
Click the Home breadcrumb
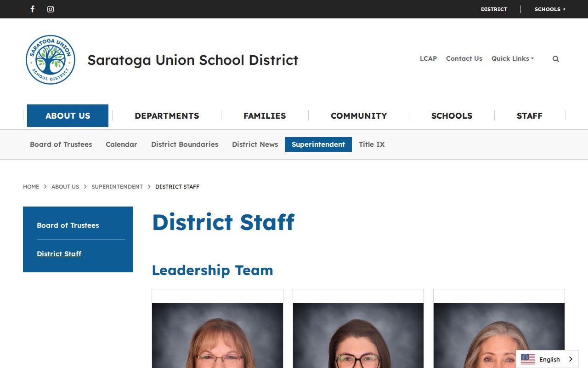pyautogui.click(x=31, y=187)
